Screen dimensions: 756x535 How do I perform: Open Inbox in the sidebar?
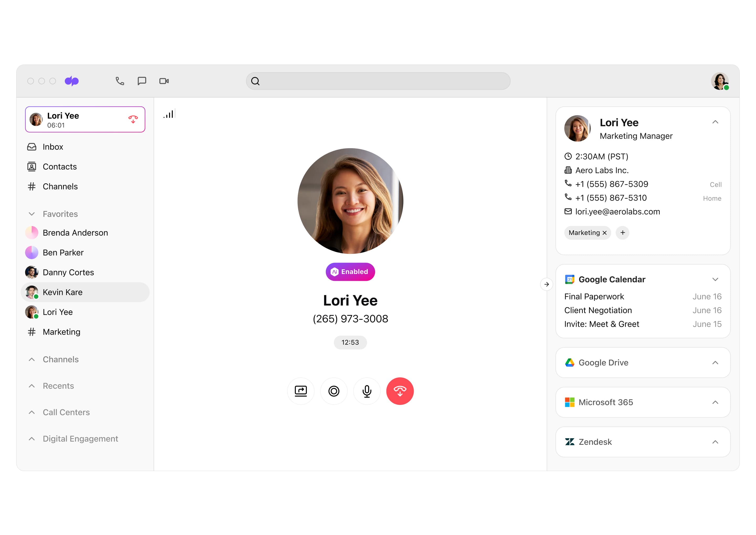(x=53, y=147)
